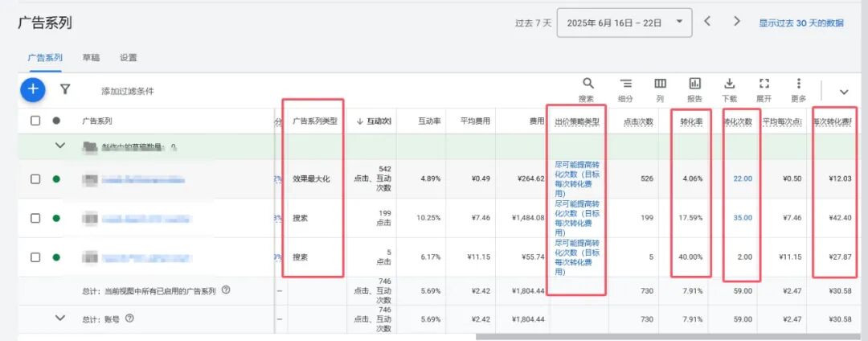Sort by 互动次数 column header
Viewport: 868px width, 341px height.
click(374, 121)
